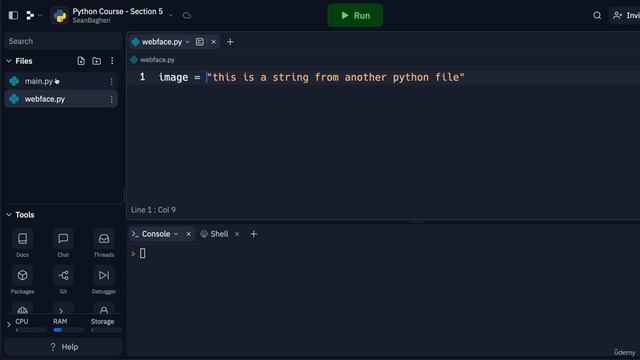The height and width of the screenshot is (360, 640).
Task: Focus the file Search field
Action: tap(63, 41)
